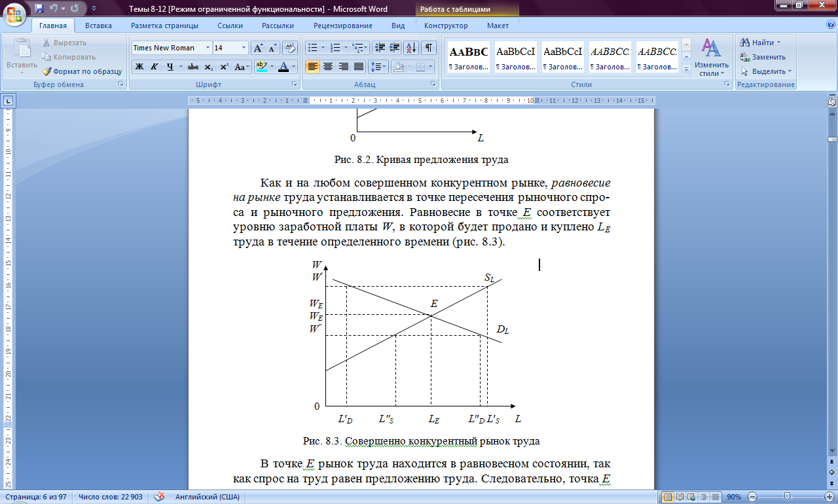Image resolution: width=838 pixels, height=504 pixels.
Task: Open the Ссылки ribbon tab
Action: click(230, 26)
